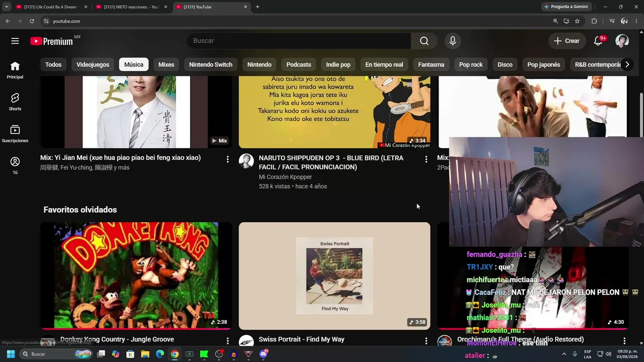
Task: Open Mi Corazón Kpopper channel avatar
Action: [246, 161]
